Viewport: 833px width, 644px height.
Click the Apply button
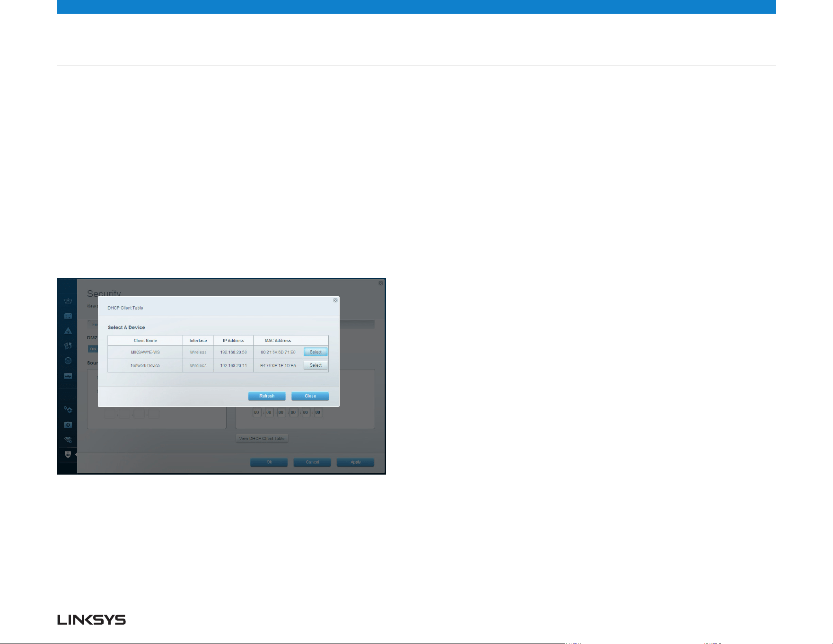(356, 462)
